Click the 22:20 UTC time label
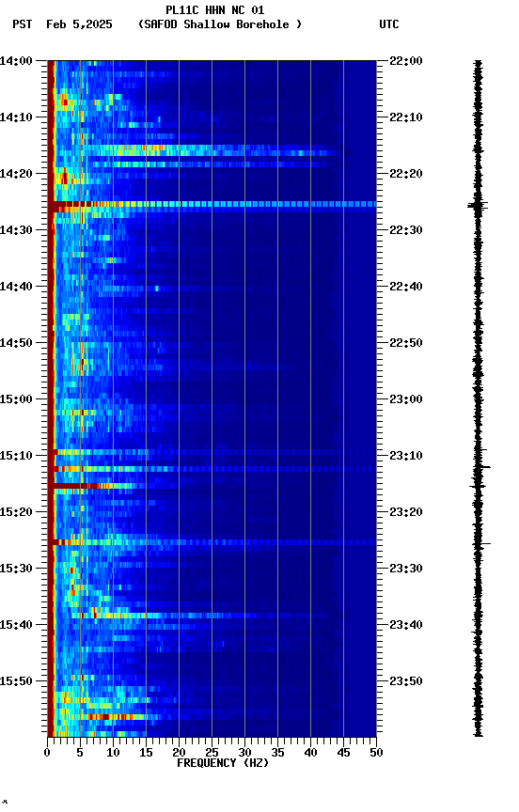Image resolution: width=519 pixels, height=812 pixels. 406,174
